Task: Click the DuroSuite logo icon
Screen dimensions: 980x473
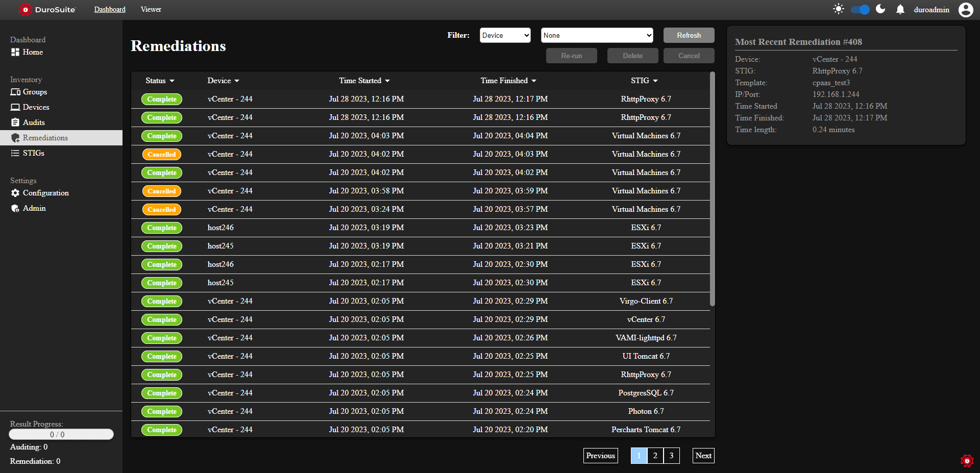Action: coord(24,10)
